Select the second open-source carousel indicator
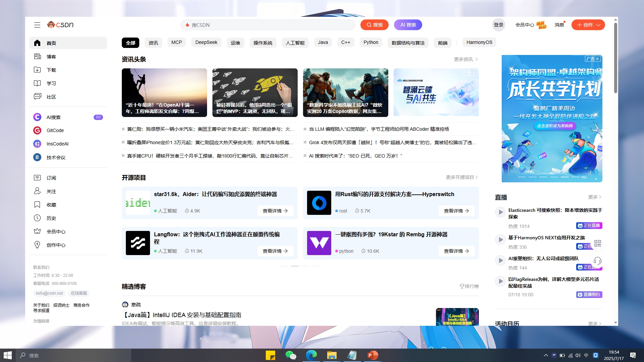The width and height of the screenshot is (644, 362). [x=295, y=266]
